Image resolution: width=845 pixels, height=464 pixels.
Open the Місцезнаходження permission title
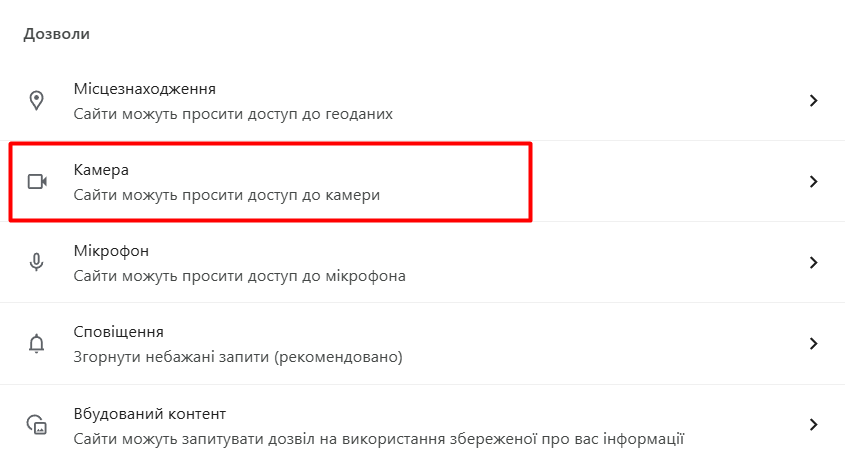point(144,89)
